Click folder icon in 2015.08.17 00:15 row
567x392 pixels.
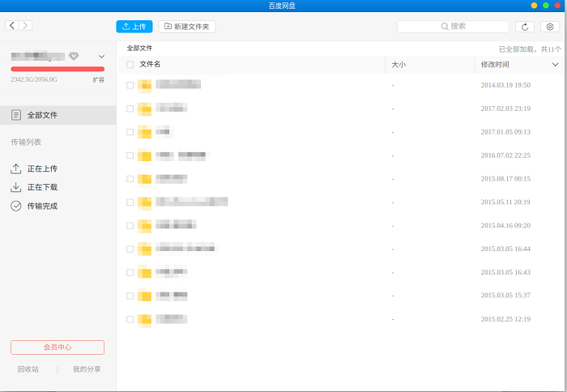(145, 179)
